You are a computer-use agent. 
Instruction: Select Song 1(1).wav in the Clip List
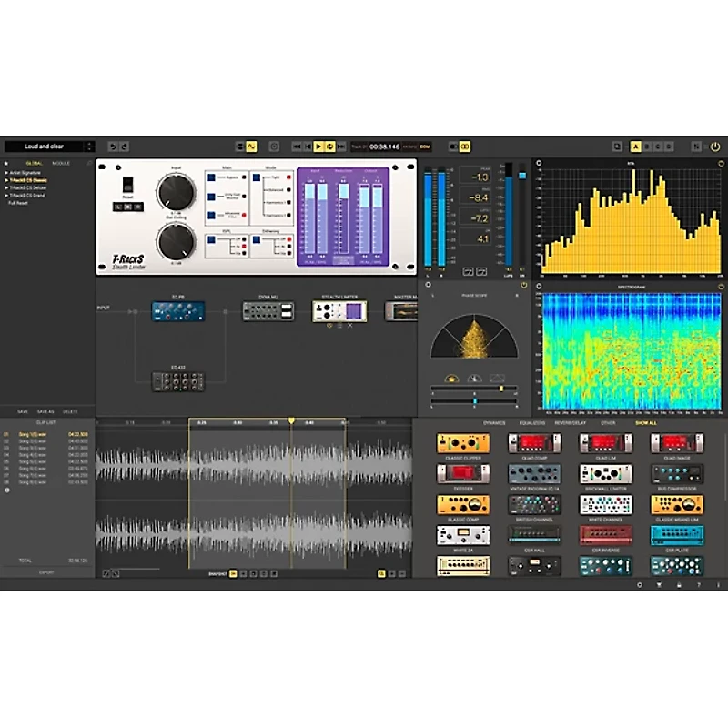click(35, 435)
